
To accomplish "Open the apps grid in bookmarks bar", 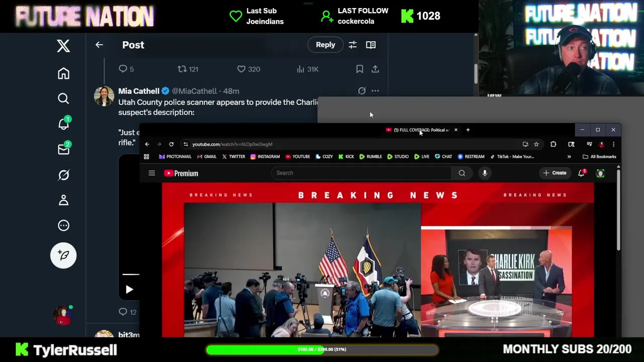I will (146, 156).
